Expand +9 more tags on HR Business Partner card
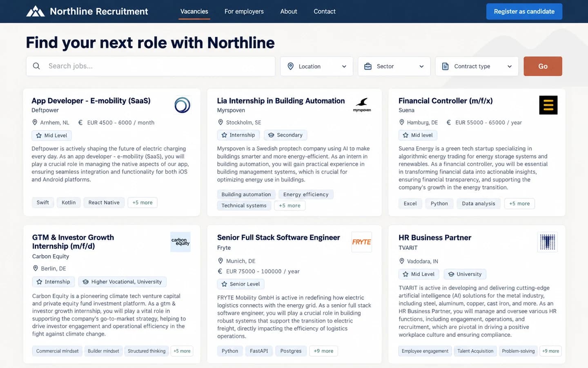 pyautogui.click(x=551, y=351)
